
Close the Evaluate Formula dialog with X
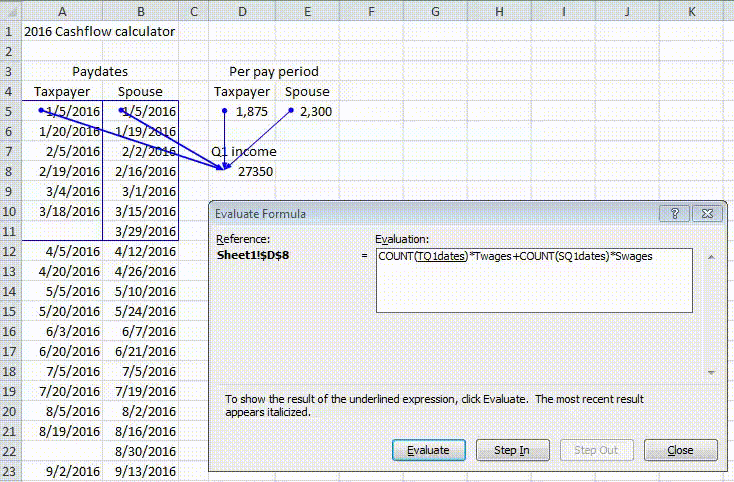click(707, 214)
